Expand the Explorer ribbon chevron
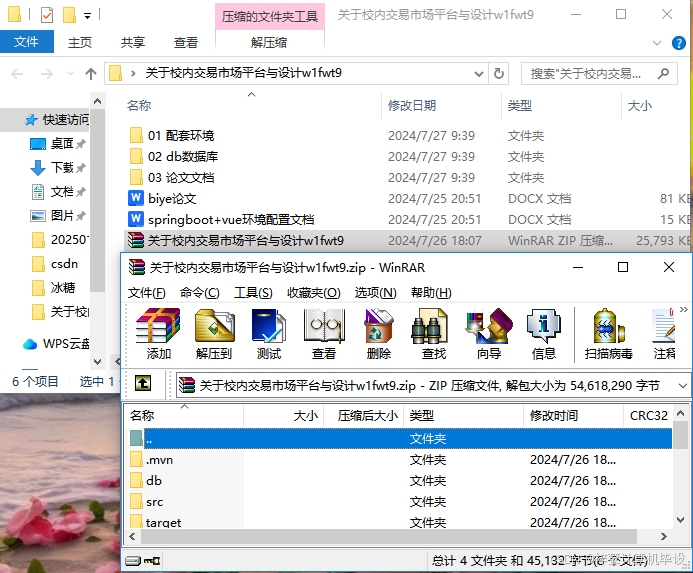This screenshot has height=573, width=693. tap(657, 43)
